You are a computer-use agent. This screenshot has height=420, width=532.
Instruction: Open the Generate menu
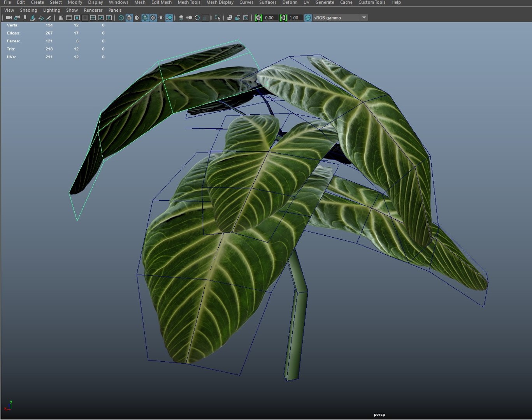325,2
